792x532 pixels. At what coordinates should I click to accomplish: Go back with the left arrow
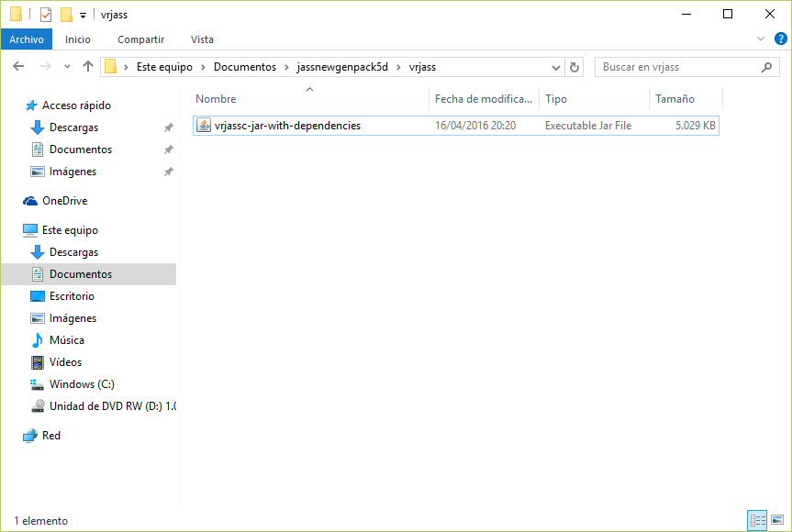[18, 67]
